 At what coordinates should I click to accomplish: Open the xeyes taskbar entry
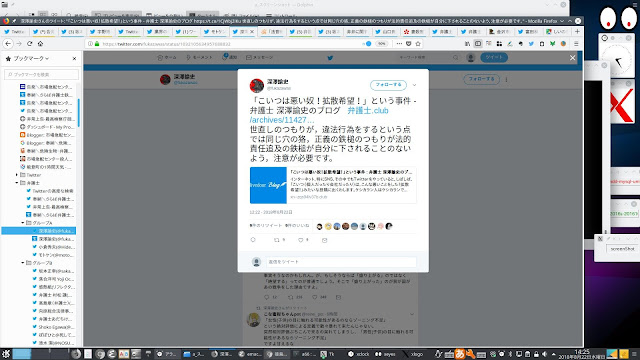coord(385,354)
